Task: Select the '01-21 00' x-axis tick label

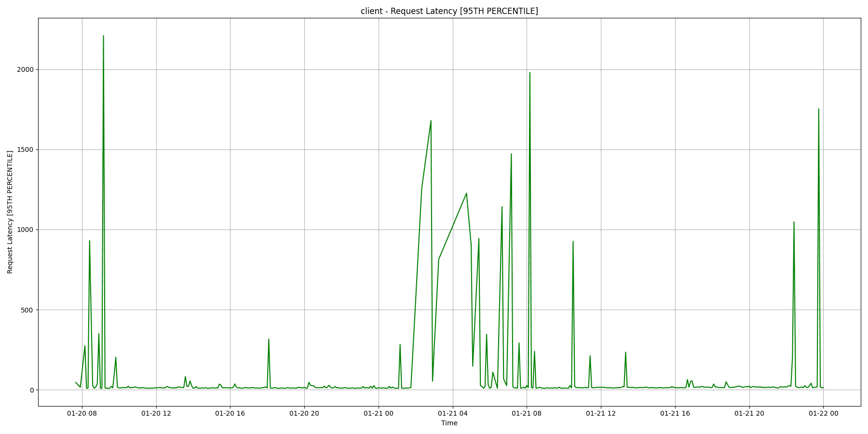Action: pyautogui.click(x=379, y=413)
